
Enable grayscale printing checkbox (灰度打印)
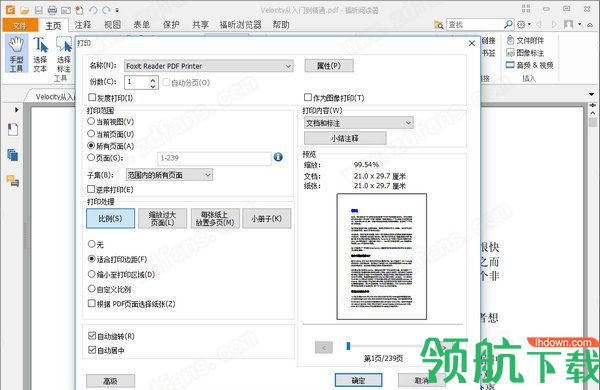pos(92,97)
